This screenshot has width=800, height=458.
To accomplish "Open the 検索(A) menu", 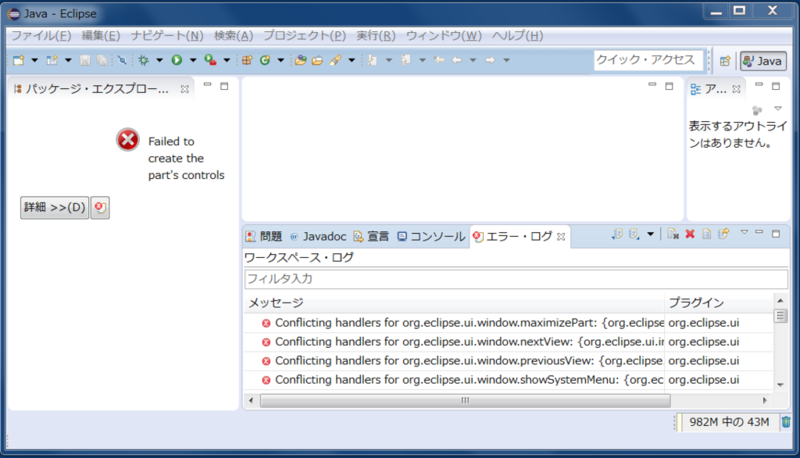I will (233, 36).
